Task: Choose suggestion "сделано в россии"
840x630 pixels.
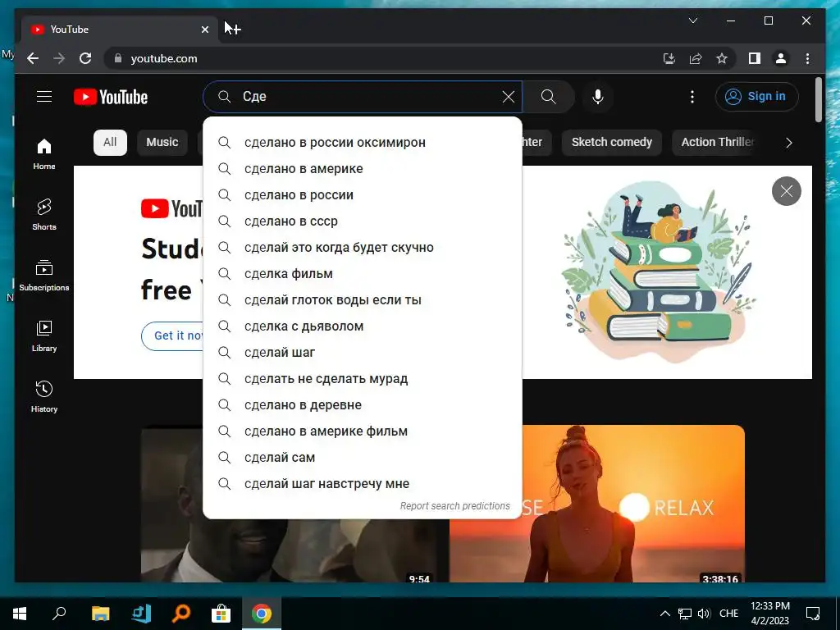Action: point(363,195)
